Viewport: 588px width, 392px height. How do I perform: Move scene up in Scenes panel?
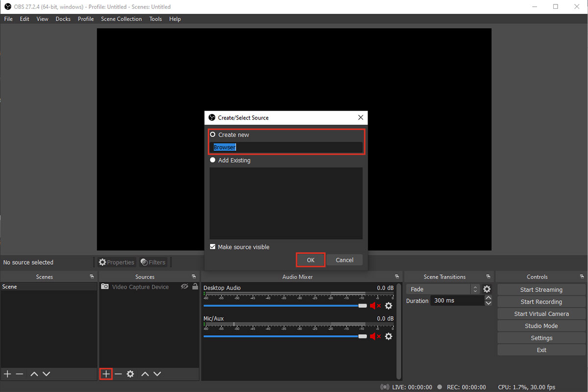pyautogui.click(x=34, y=374)
